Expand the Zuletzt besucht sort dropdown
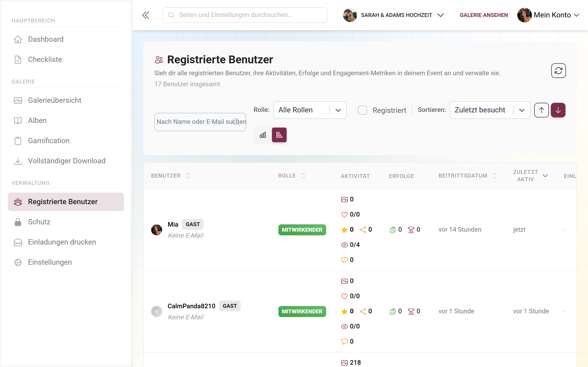Screen dimensions: 588x367 (x=490, y=110)
